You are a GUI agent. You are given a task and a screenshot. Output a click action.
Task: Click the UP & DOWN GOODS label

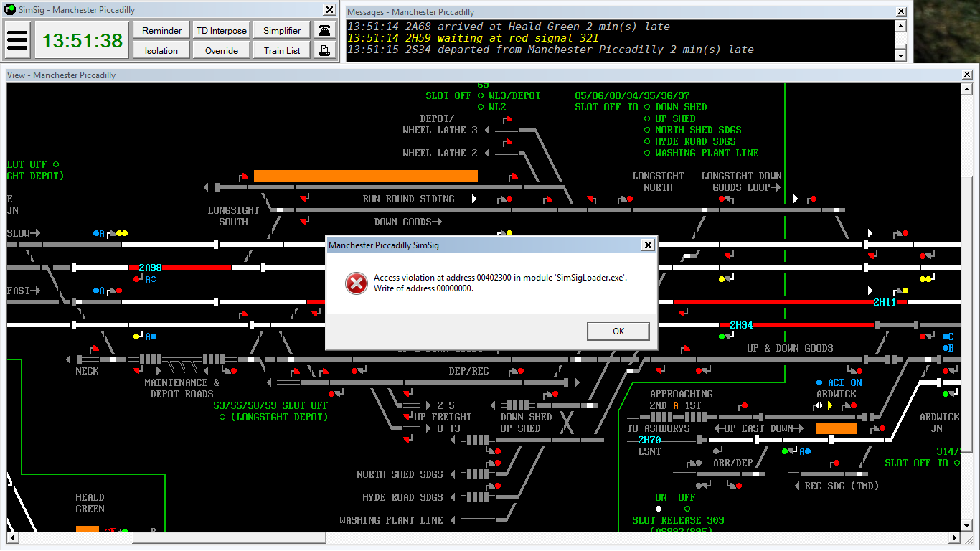point(790,348)
